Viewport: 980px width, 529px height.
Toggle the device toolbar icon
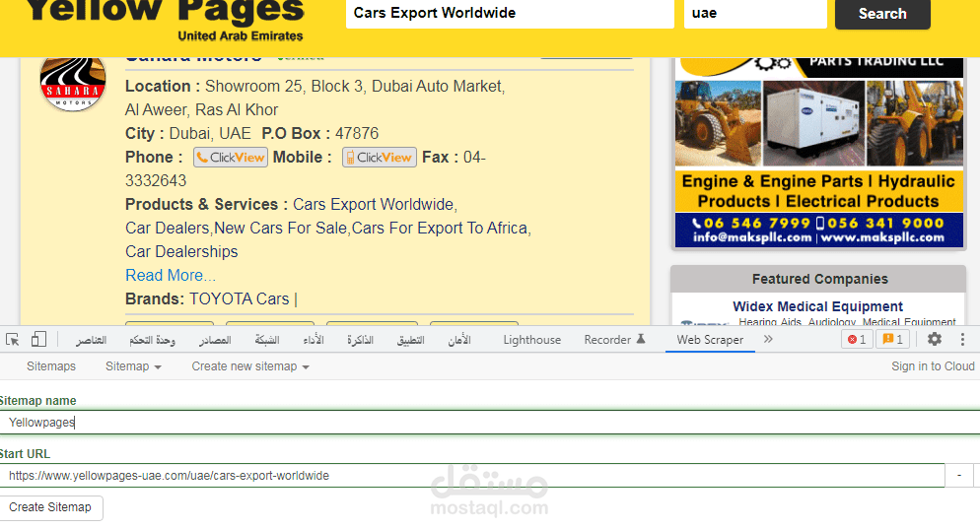click(x=38, y=339)
